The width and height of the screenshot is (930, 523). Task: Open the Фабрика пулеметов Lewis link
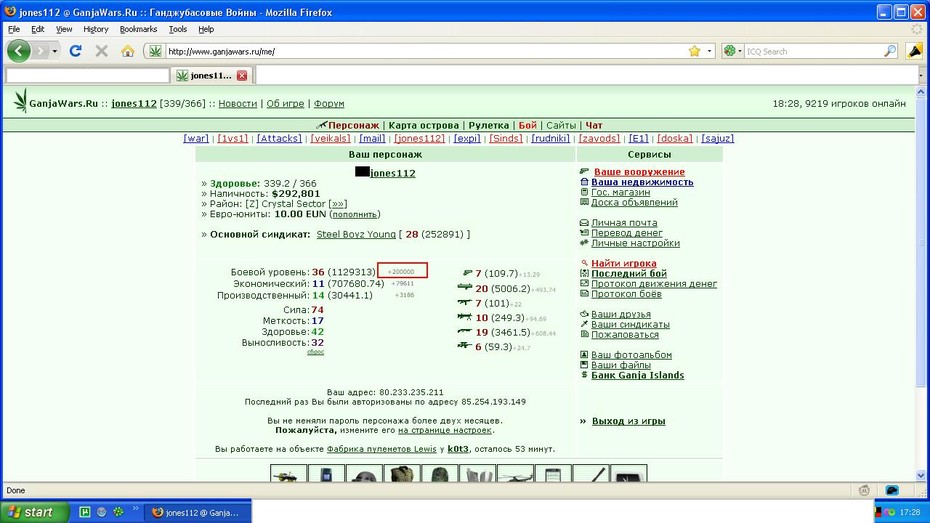pos(381,449)
